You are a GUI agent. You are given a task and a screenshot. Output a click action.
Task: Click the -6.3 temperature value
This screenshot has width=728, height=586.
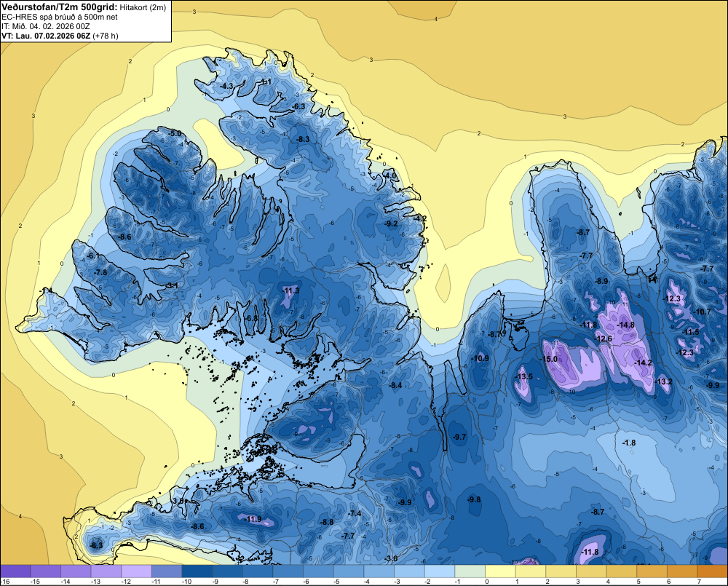click(298, 106)
